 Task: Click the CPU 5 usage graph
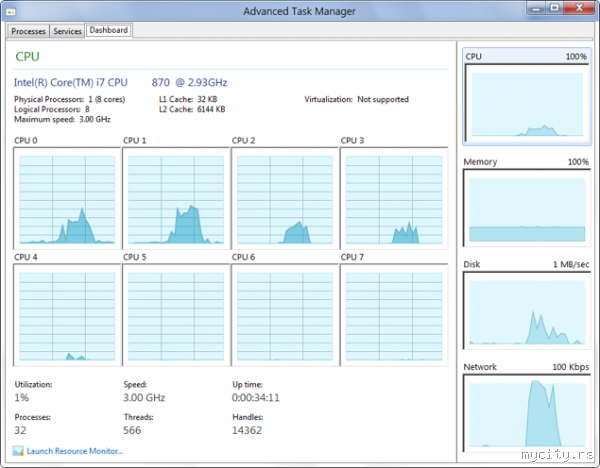(176, 315)
